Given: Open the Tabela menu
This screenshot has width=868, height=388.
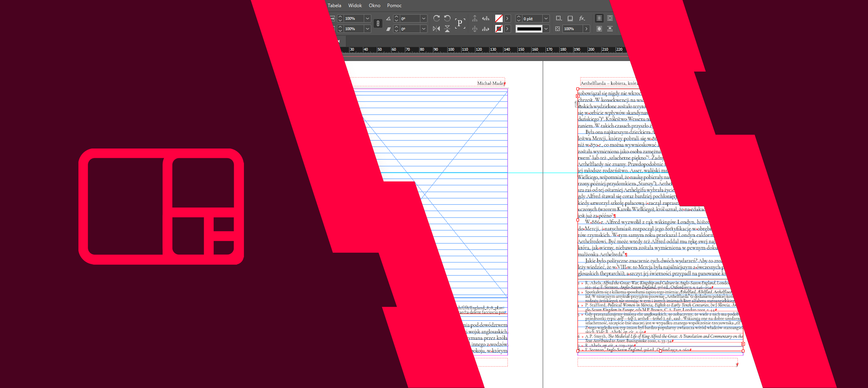Looking at the screenshot, I should pyautogui.click(x=334, y=5).
